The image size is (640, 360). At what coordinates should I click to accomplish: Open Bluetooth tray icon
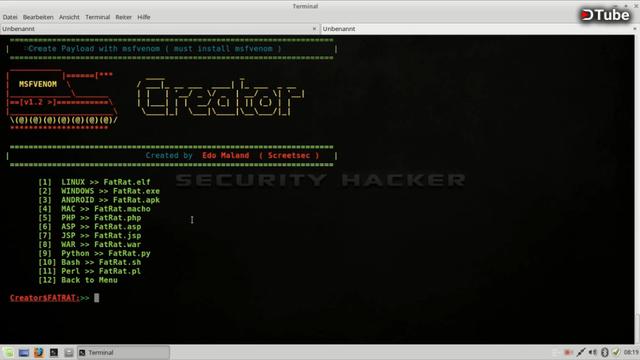(x=604, y=352)
